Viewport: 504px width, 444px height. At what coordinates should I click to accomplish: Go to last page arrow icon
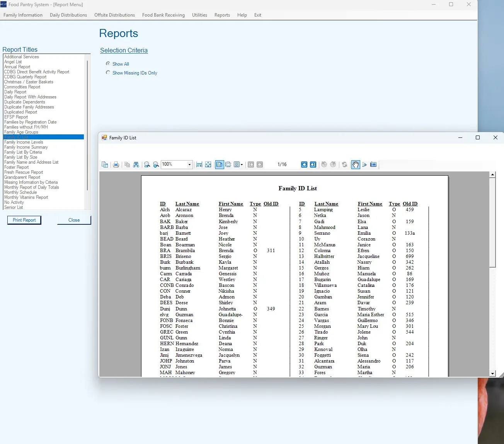(x=313, y=164)
